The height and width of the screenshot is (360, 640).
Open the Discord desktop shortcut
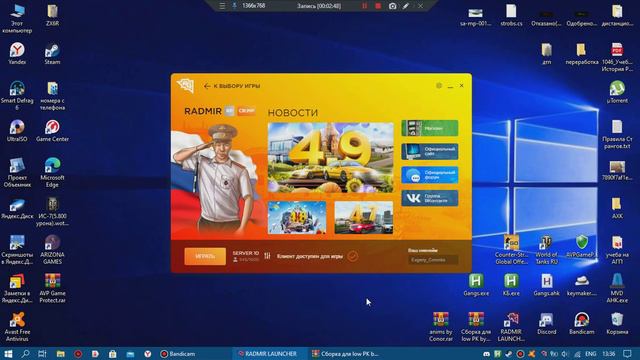coord(546,324)
